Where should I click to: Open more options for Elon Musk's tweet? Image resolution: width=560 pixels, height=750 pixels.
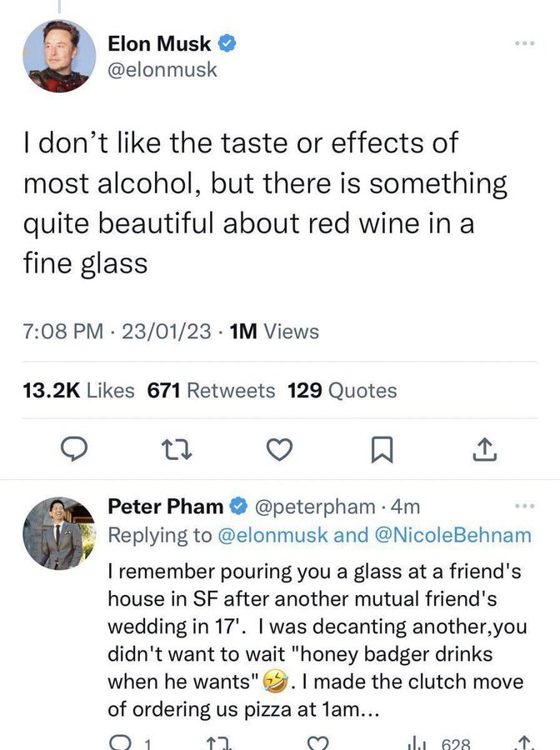(525, 43)
